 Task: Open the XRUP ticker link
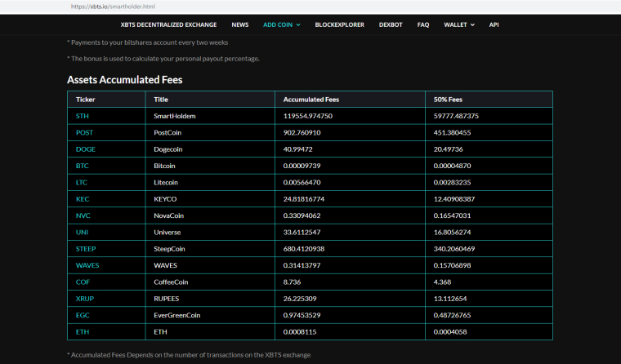85,299
